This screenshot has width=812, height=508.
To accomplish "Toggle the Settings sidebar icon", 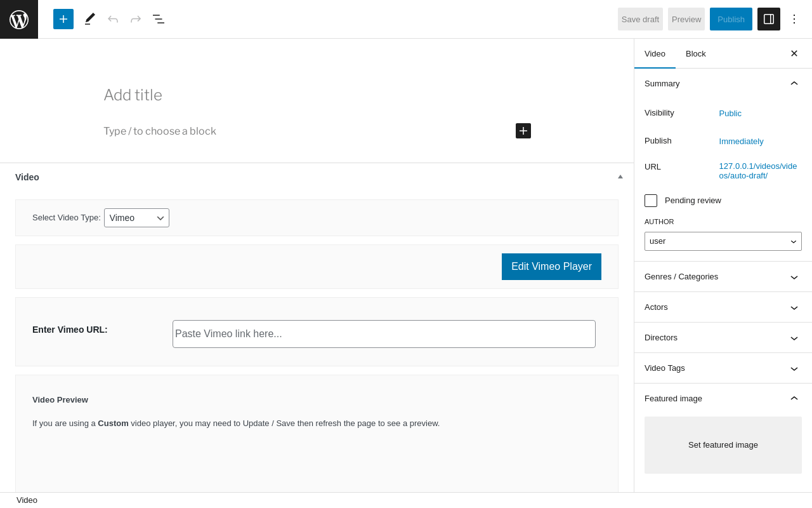I will tap(769, 19).
